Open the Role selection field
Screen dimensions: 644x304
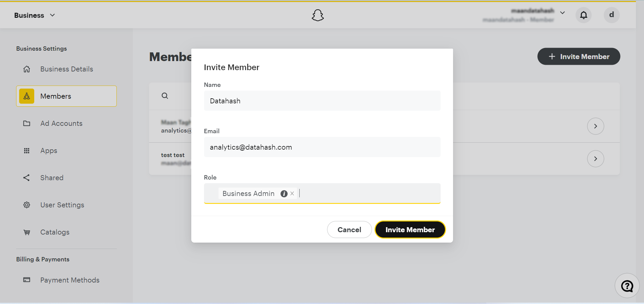point(369,194)
